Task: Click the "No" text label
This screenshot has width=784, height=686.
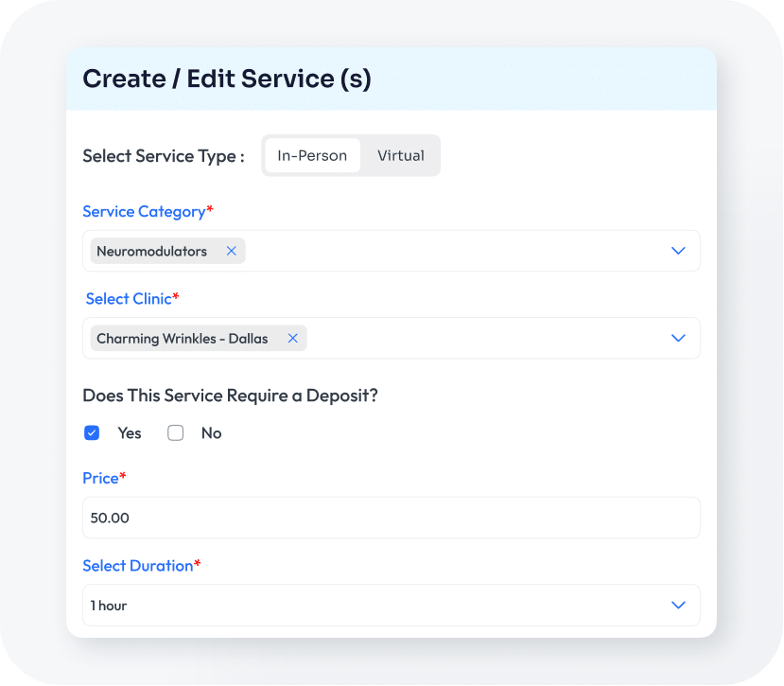Action: (211, 433)
